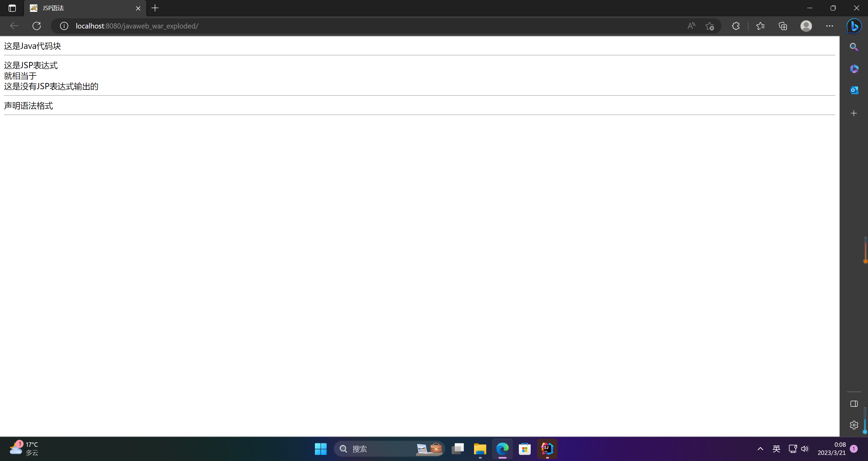Screen dimensions: 868x461
Task: Open a new browser tab
Action: click(x=155, y=8)
